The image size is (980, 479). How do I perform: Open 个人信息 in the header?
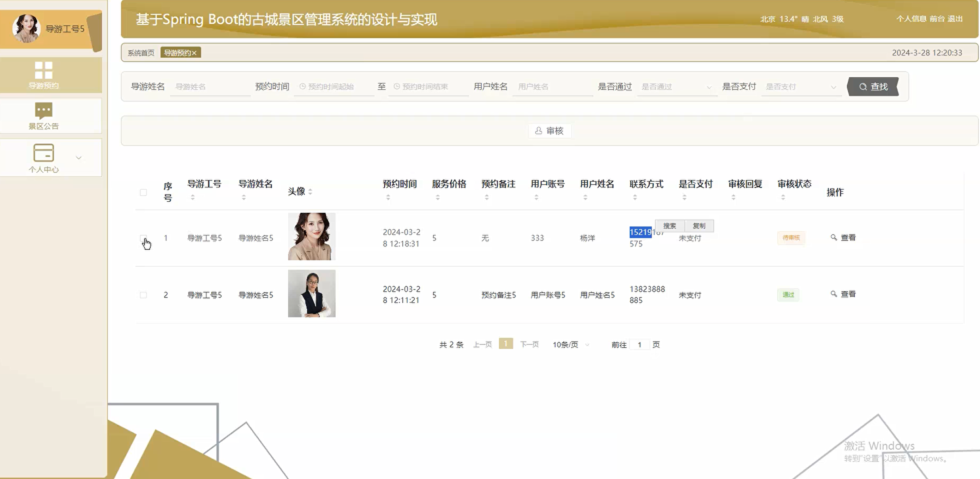pyautogui.click(x=911, y=19)
